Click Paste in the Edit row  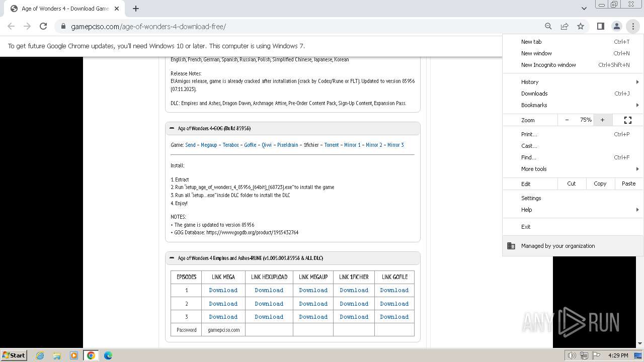pyautogui.click(x=629, y=184)
